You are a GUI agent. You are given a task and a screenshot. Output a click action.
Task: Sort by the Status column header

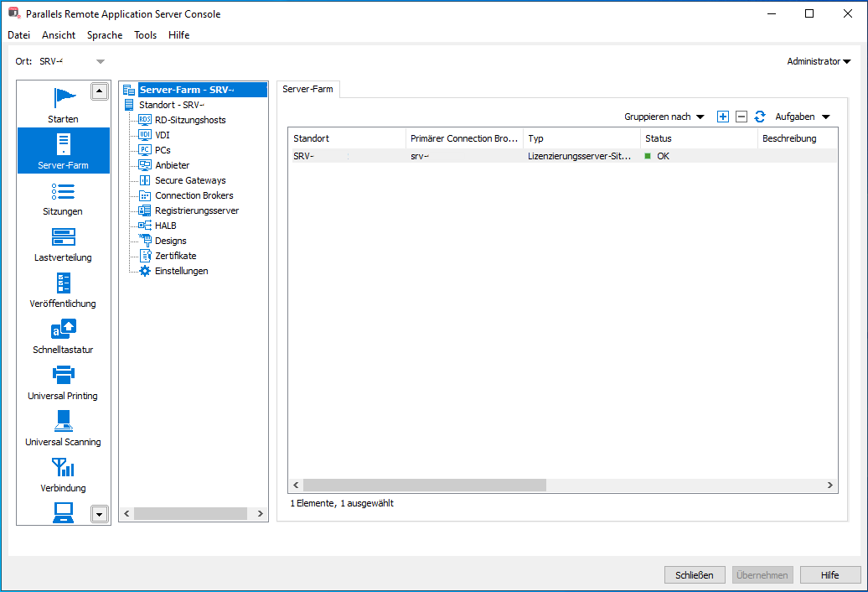click(699, 138)
